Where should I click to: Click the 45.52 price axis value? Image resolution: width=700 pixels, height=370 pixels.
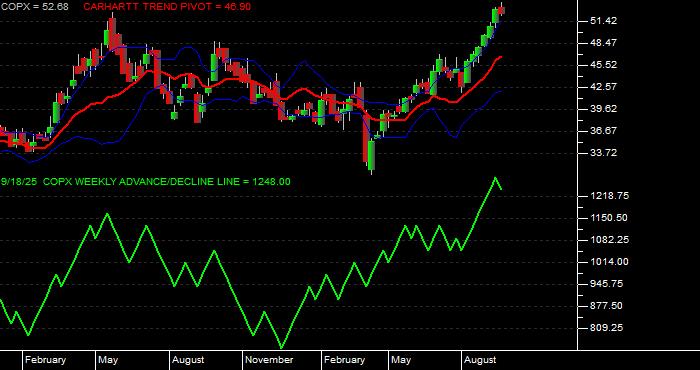point(603,65)
